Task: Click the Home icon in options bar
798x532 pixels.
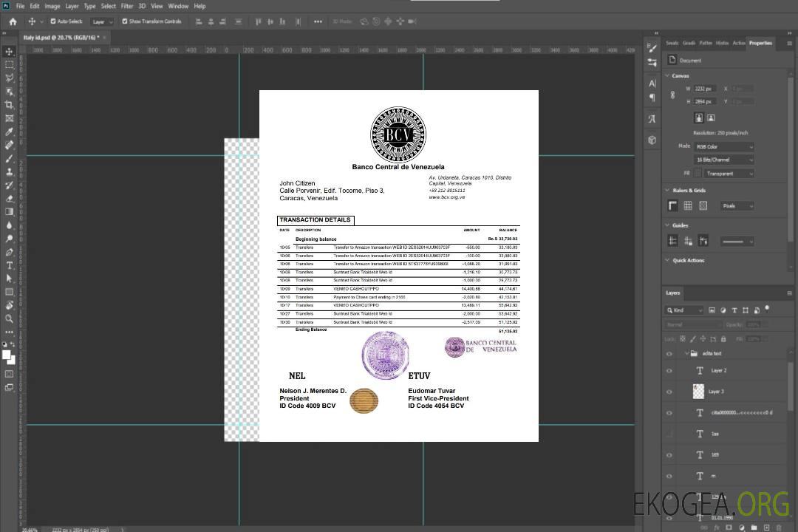Action: tap(13, 21)
